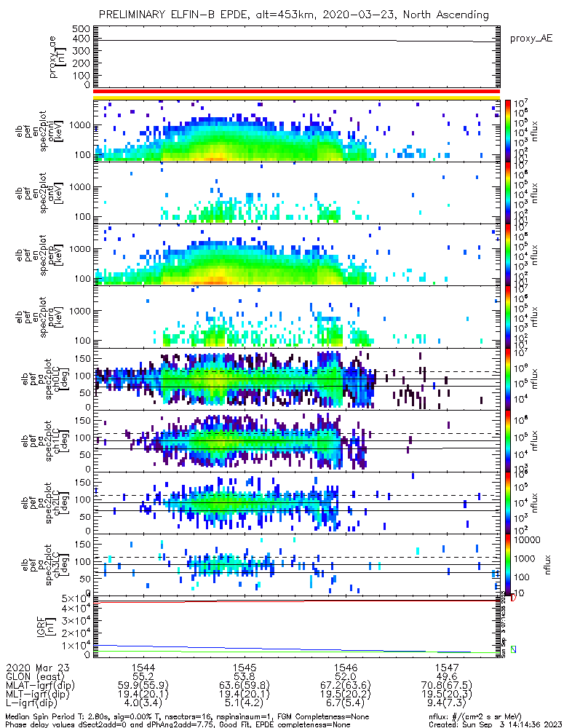Click the GLON value '52.0'

pos(346,676)
